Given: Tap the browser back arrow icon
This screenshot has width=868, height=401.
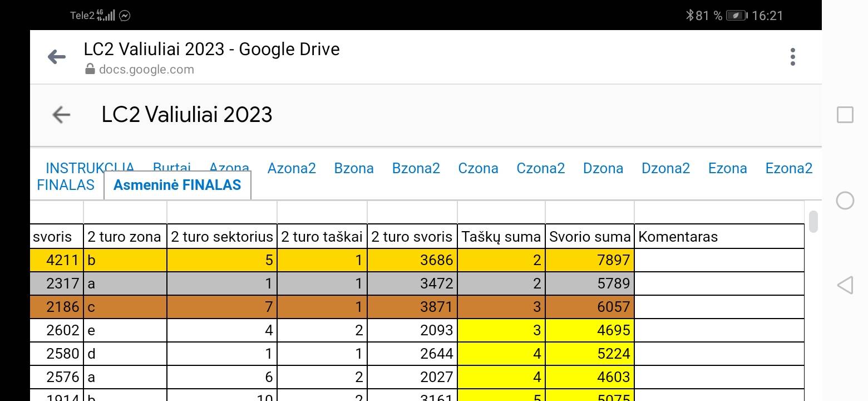Looking at the screenshot, I should 57,57.
